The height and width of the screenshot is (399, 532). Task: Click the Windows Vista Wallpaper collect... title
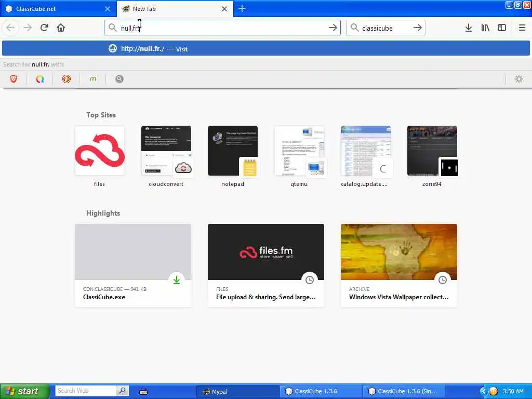[398, 297]
